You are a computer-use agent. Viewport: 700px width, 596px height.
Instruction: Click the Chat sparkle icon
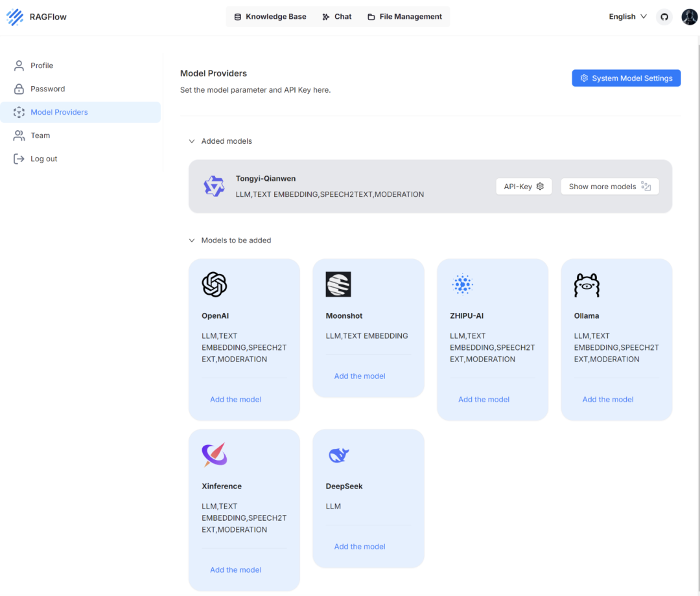point(326,17)
